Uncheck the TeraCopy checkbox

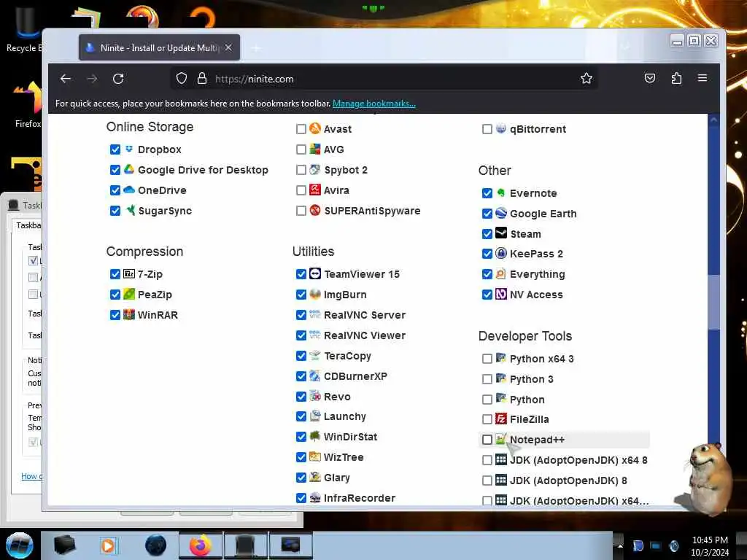(x=301, y=356)
